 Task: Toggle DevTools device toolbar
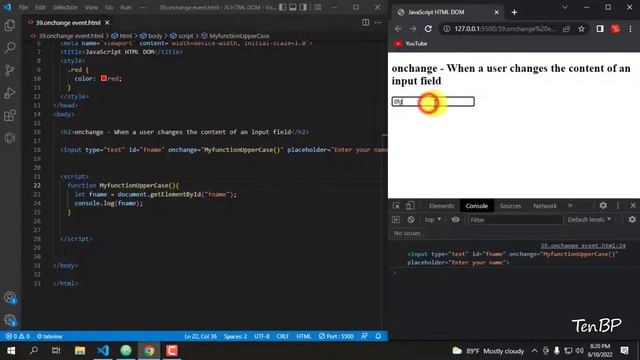[x=410, y=206]
